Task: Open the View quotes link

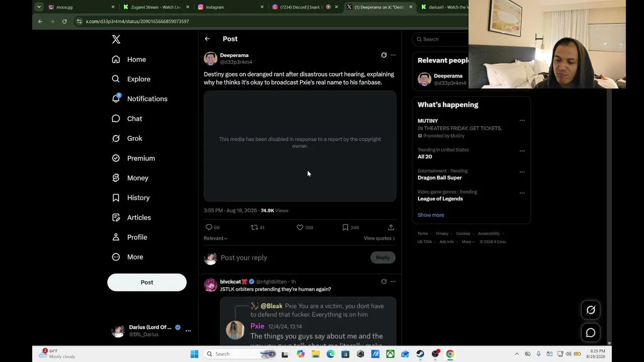Action: coord(379,238)
